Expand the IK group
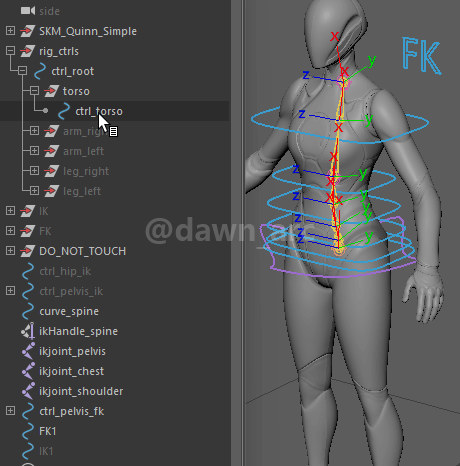This screenshot has height=466, width=460. tap(10, 211)
